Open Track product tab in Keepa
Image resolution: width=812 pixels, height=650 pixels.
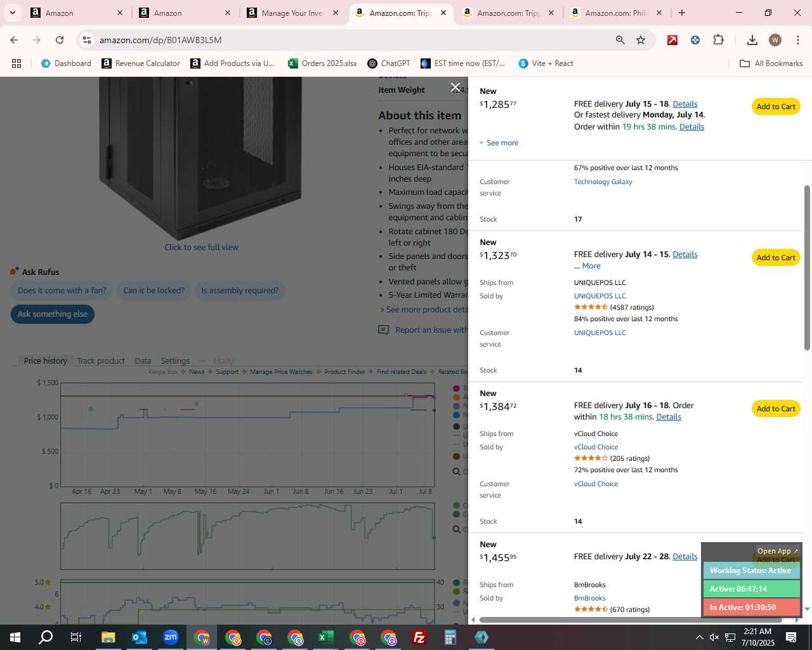click(101, 361)
